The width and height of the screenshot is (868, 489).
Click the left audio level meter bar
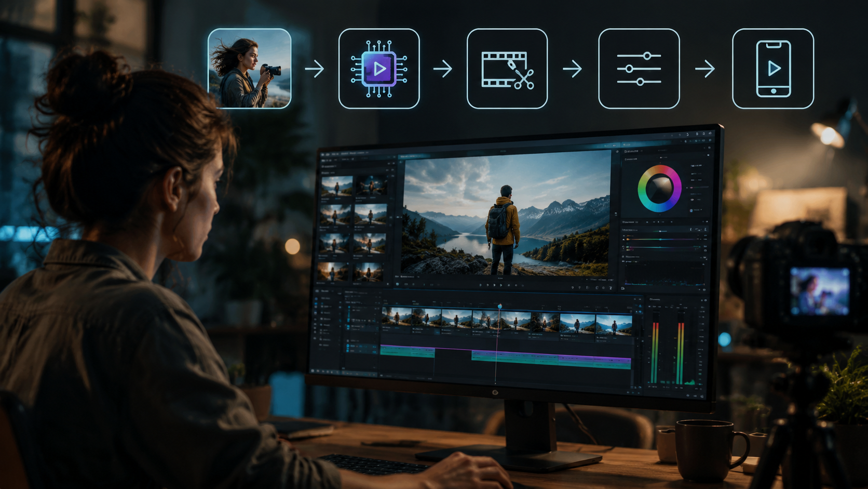click(655, 352)
